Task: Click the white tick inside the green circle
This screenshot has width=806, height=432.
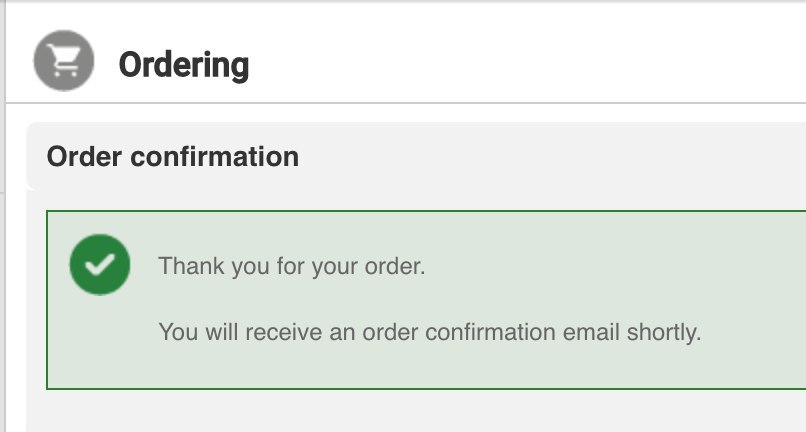Action: tap(99, 266)
